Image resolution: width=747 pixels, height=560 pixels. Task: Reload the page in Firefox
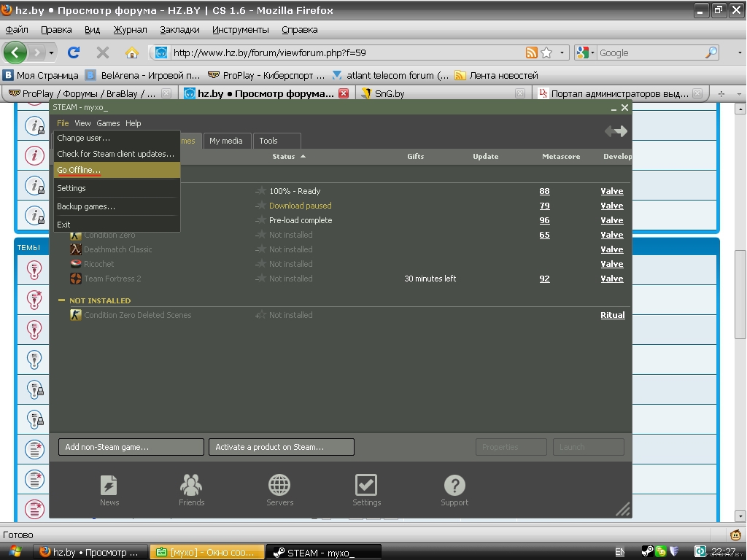click(74, 52)
